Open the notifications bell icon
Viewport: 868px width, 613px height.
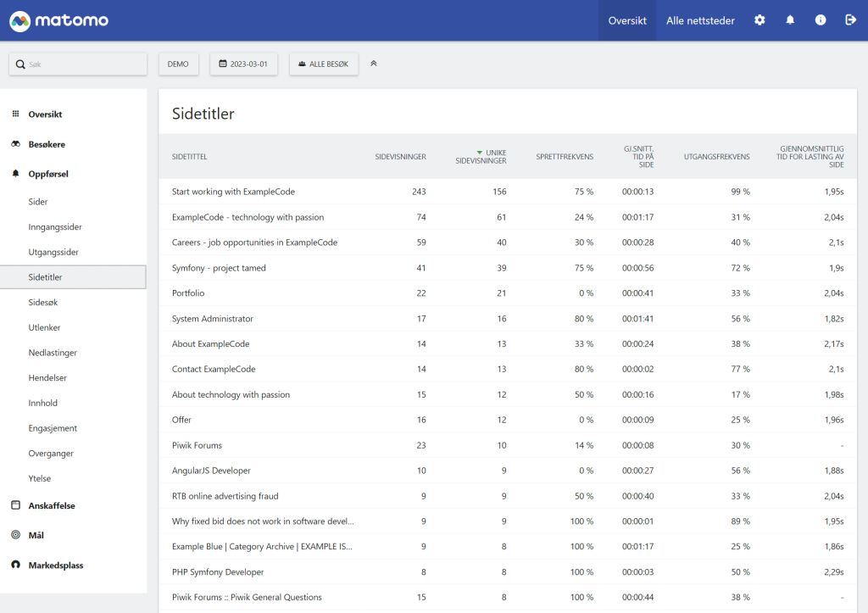pos(790,20)
